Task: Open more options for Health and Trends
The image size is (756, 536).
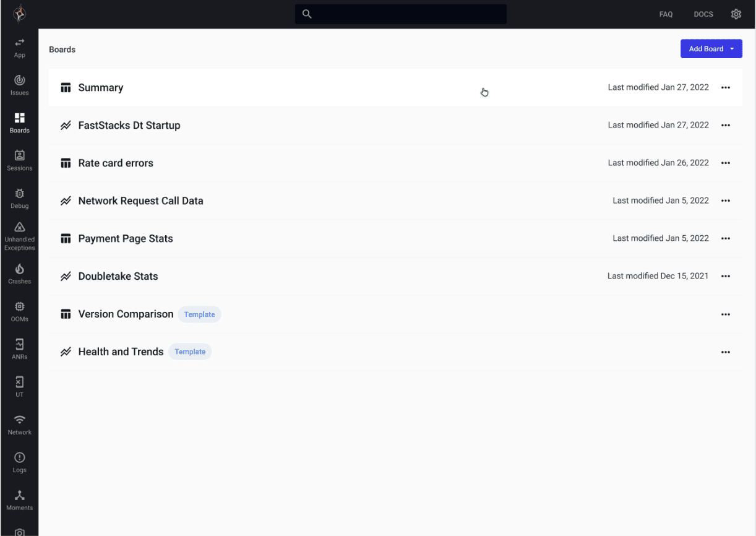Action: pos(726,352)
